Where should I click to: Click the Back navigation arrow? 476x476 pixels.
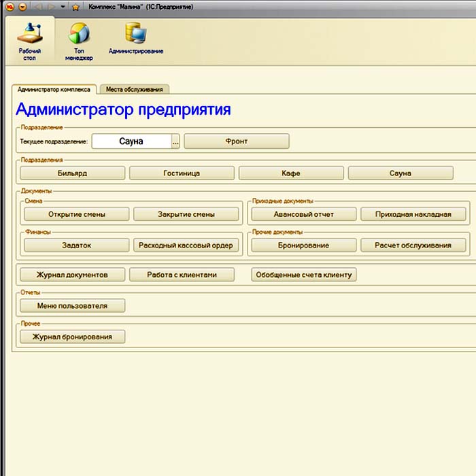point(38,7)
